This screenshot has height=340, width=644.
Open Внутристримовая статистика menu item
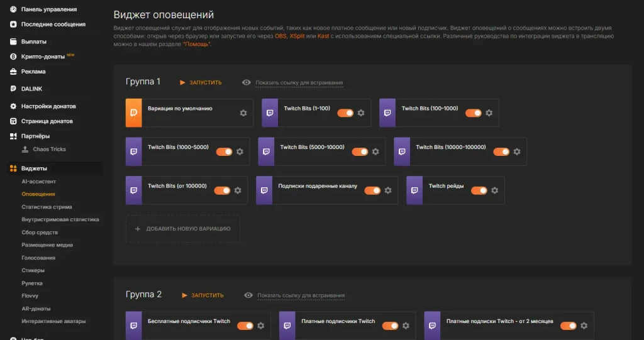point(60,220)
